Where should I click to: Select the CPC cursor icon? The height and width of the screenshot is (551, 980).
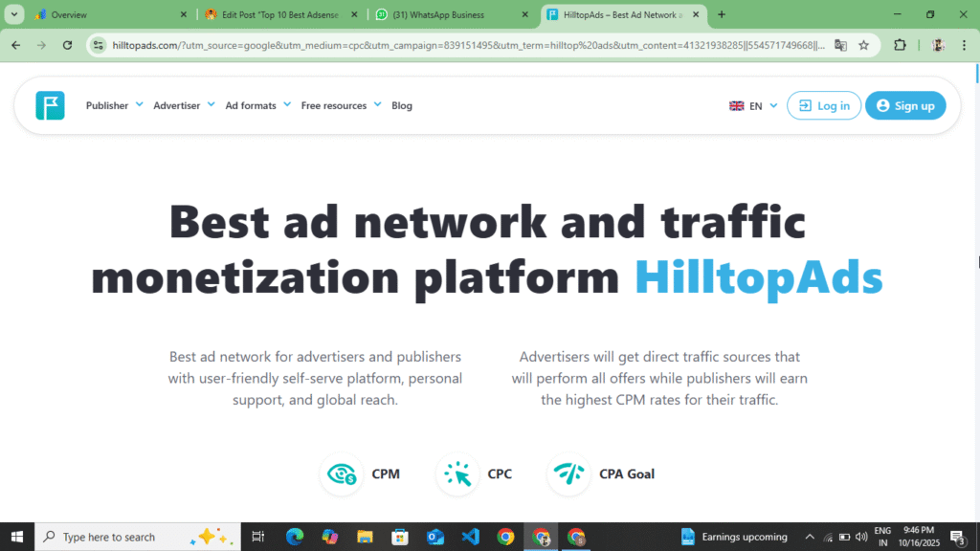point(457,474)
